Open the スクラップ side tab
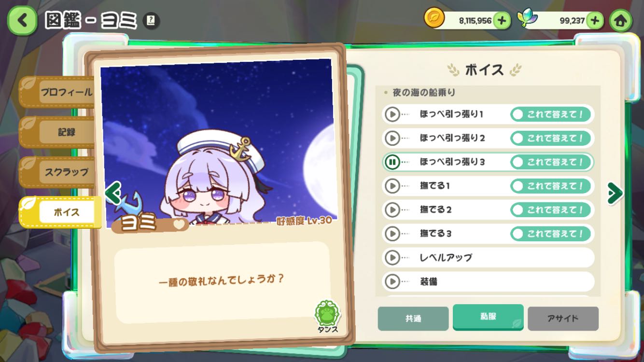Viewport: 644px width, 362px height. point(58,172)
